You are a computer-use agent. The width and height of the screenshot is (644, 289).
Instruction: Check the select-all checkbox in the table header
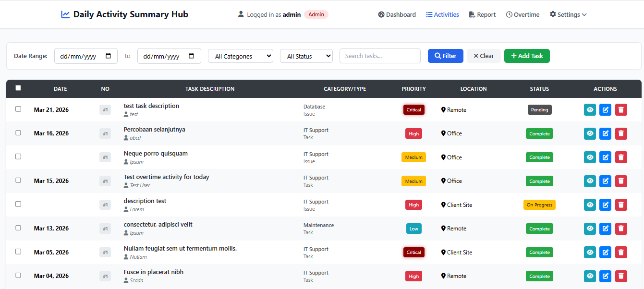tap(18, 87)
